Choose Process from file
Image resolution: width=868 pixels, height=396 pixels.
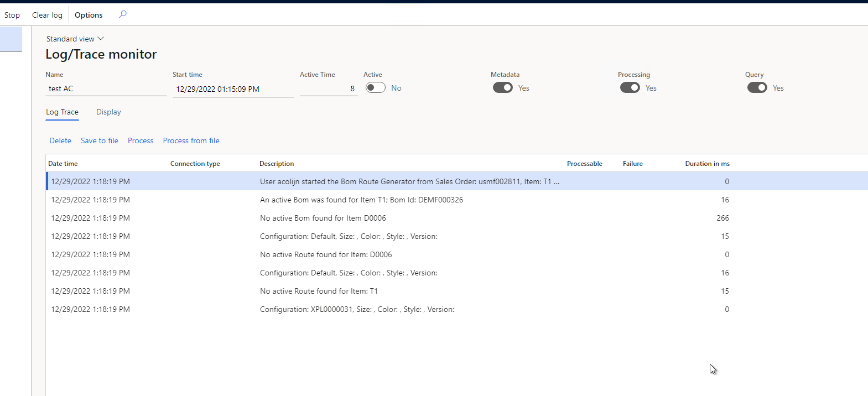(x=191, y=140)
